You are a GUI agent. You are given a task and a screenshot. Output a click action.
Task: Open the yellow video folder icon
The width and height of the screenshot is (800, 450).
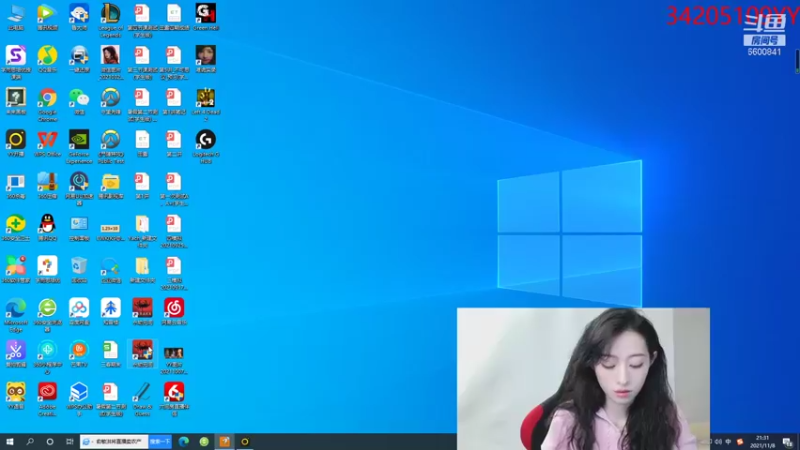[111, 185]
